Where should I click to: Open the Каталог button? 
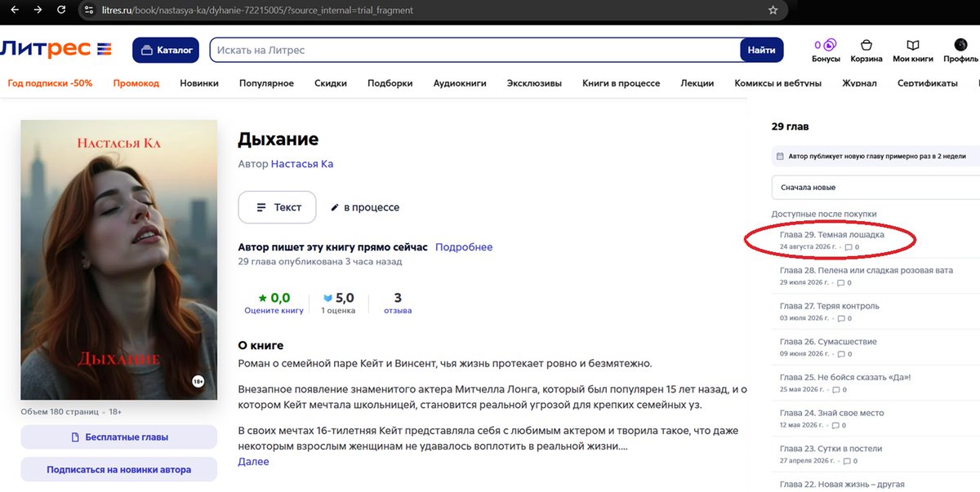click(167, 51)
